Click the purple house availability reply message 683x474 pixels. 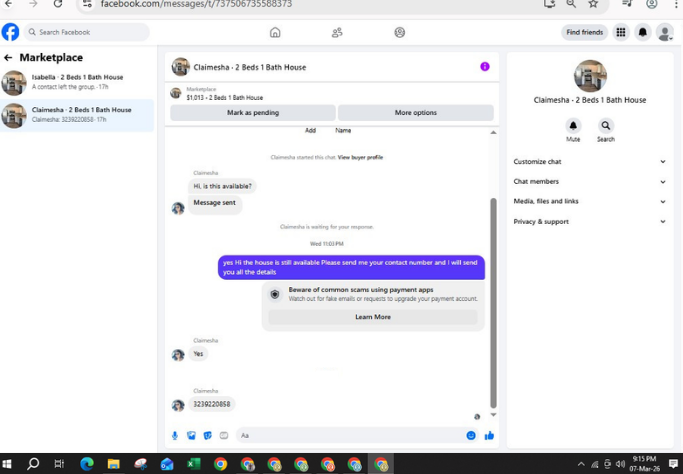click(x=351, y=267)
